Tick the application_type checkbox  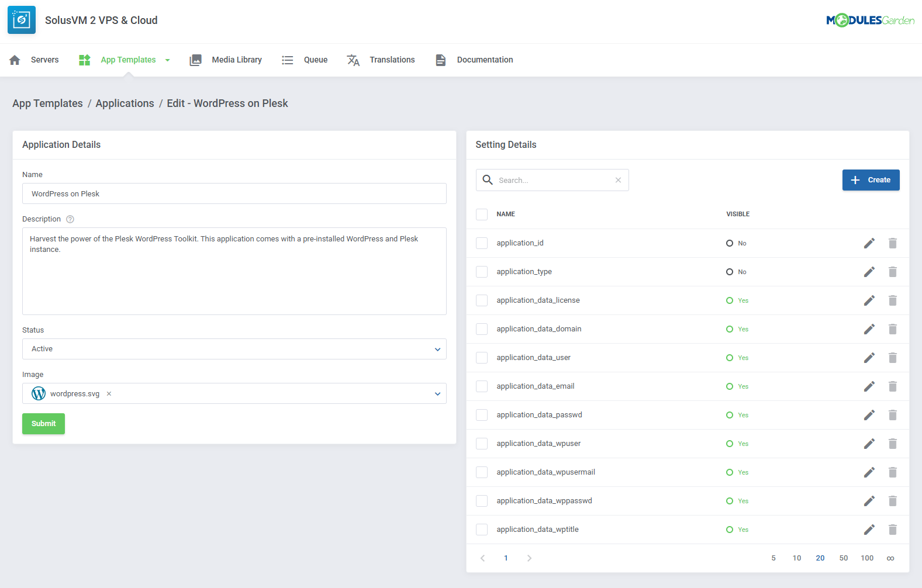482,272
